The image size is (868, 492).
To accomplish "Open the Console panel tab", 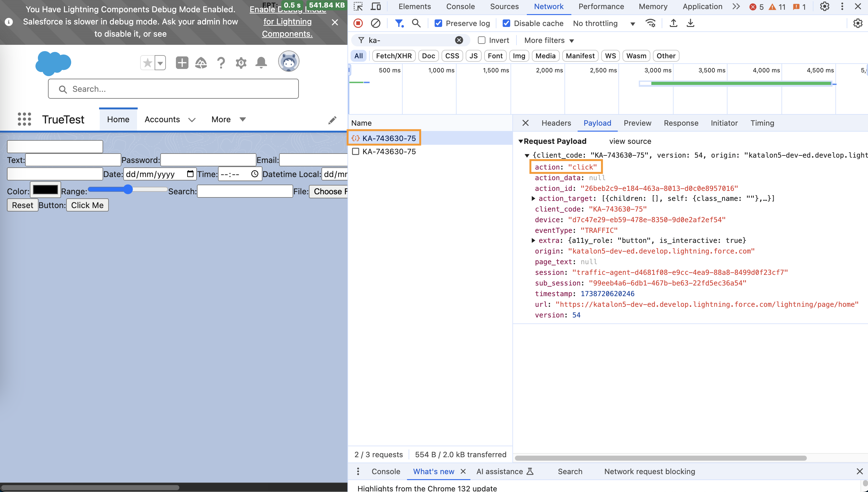I will 460,6.
